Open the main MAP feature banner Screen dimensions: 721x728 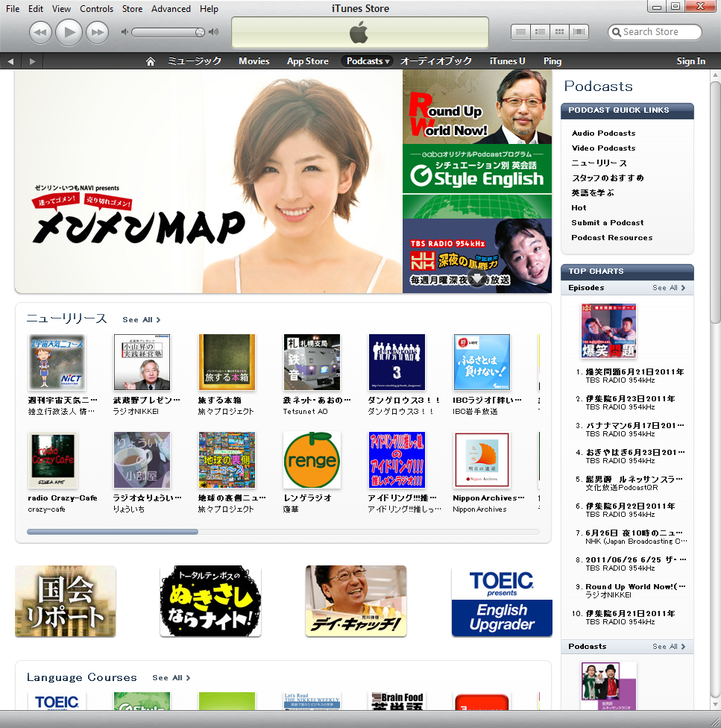209,181
